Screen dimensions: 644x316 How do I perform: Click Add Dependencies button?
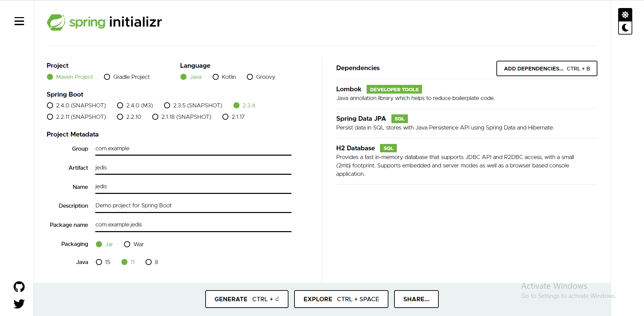tap(547, 68)
